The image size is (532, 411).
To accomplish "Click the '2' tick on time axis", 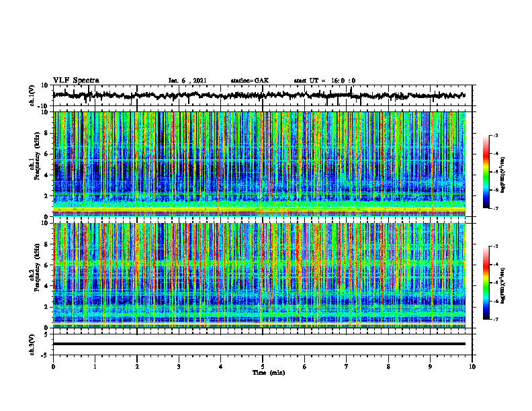I will click(137, 367).
